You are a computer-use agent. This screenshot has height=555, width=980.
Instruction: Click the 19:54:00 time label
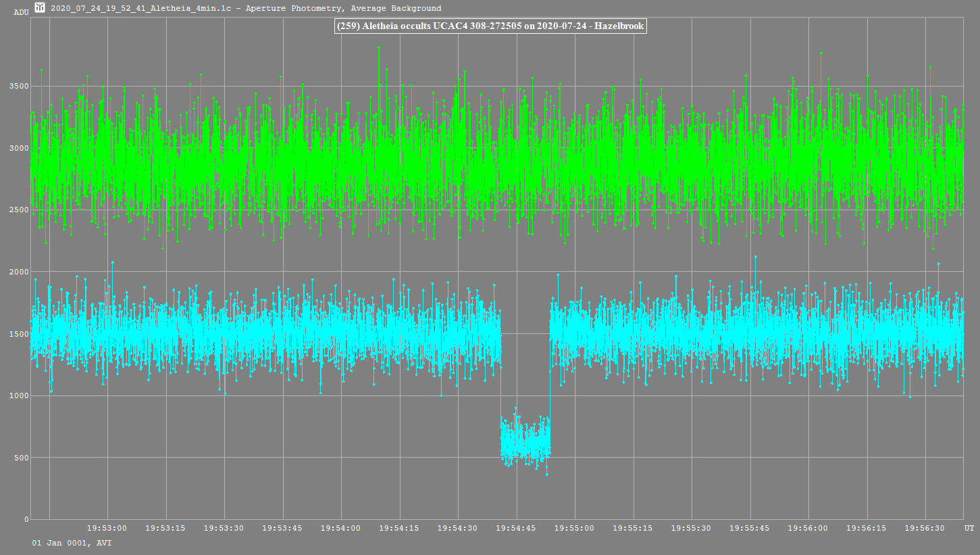click(341, 528)
